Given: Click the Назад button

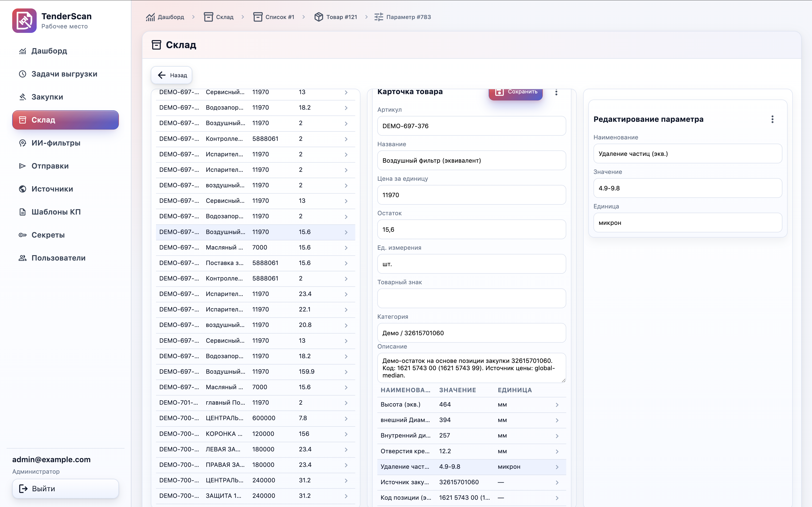Looking at the screenshot, I should pyautogui.click(x=172, y=75).
